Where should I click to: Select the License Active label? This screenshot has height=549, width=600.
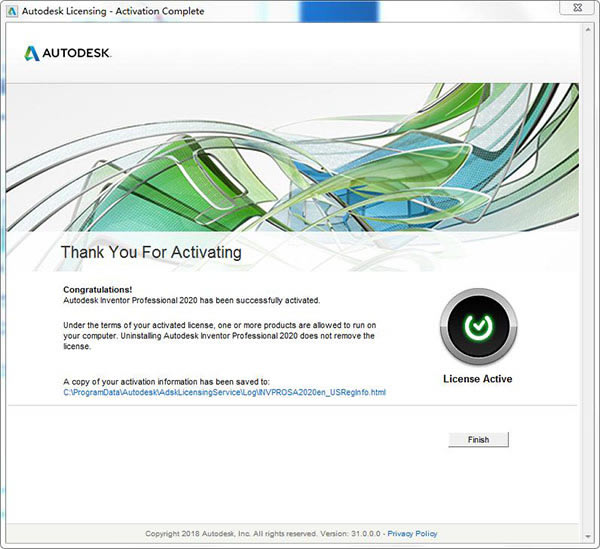(477, 379)
